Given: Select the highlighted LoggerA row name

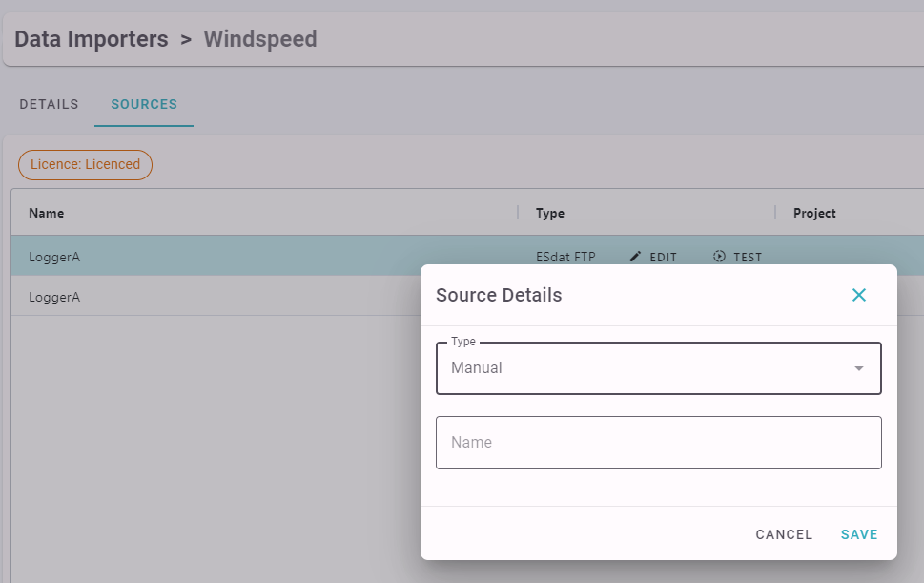Looking at the screenshot, I should [54, 257].
